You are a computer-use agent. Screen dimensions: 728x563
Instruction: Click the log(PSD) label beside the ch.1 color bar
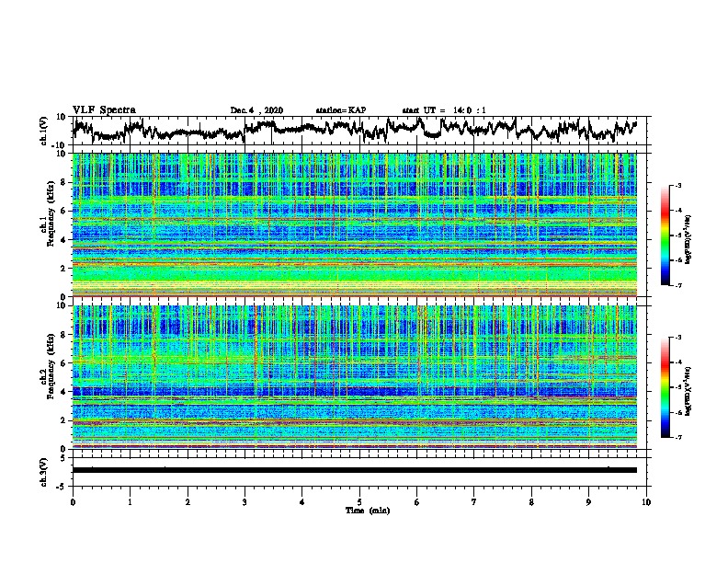pyautogui.click(x=688, y=240)
